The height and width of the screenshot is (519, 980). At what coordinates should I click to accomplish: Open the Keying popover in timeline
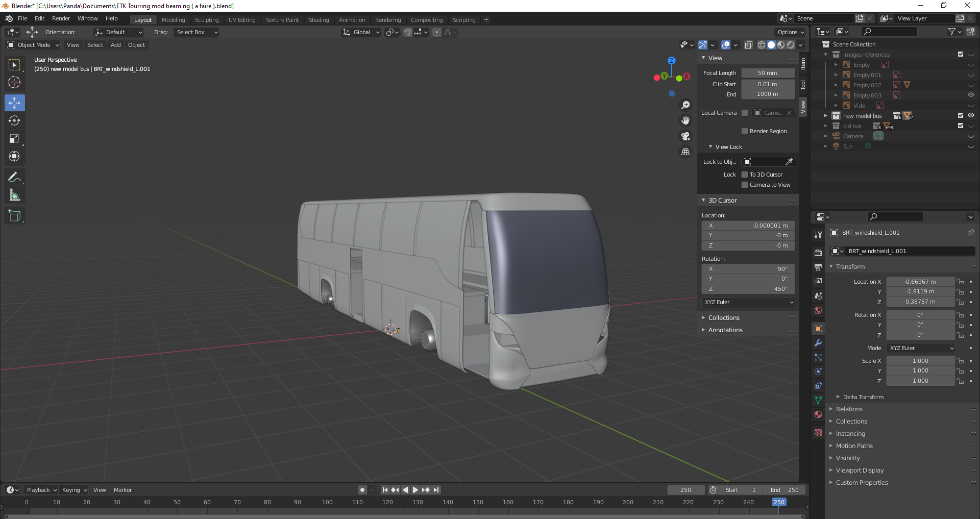pos(75,490)
